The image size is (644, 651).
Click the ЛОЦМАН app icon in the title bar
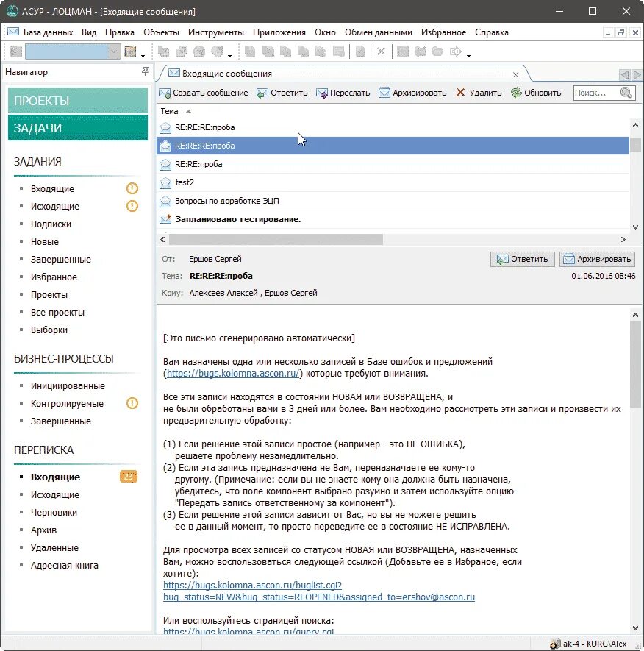click(x=12, y=11)
